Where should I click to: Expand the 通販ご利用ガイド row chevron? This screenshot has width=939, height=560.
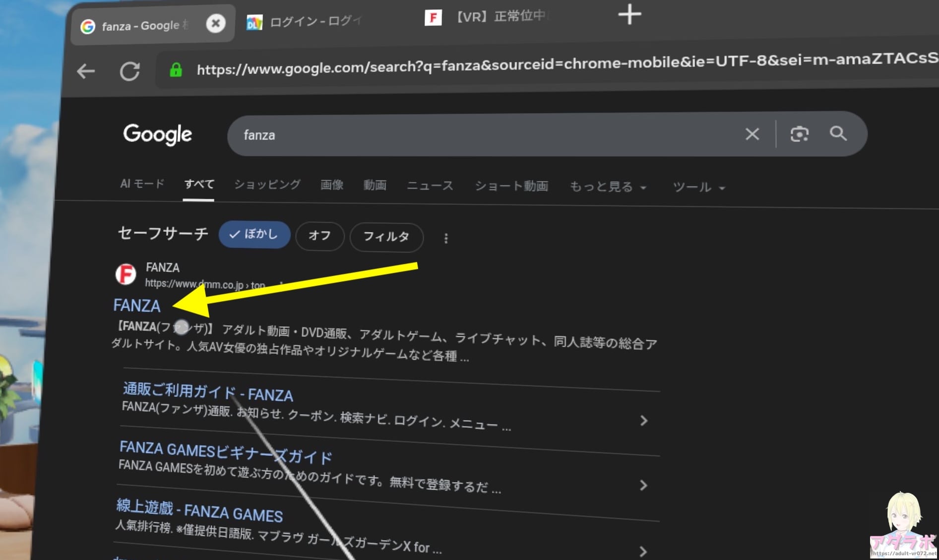pos(643,421)
